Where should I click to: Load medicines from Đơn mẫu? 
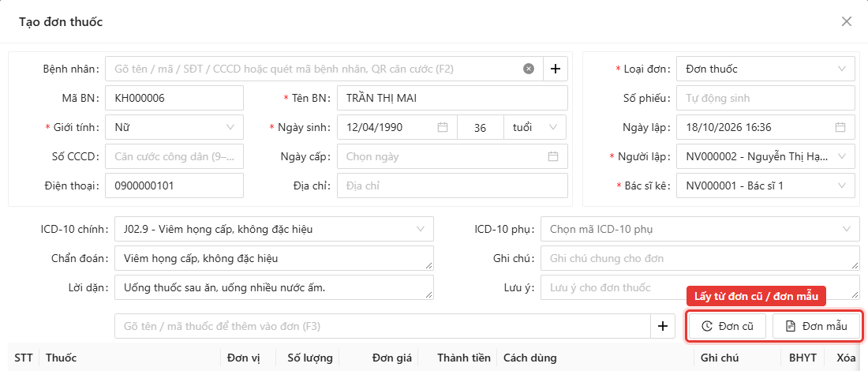click(817, 326)
